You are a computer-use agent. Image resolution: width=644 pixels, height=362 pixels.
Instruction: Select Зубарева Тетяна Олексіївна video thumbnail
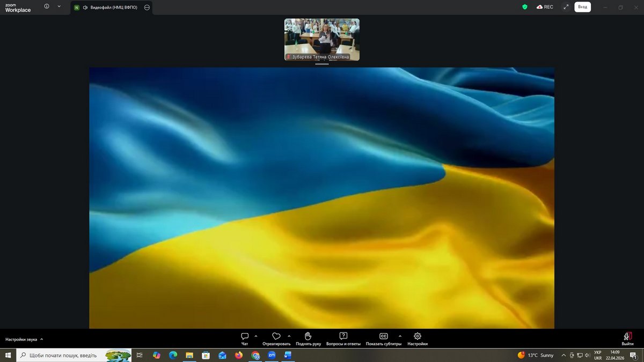coord(322,39)
